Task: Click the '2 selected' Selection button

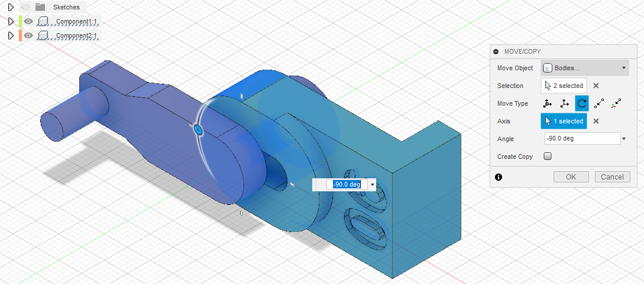Action: point(564,86)
